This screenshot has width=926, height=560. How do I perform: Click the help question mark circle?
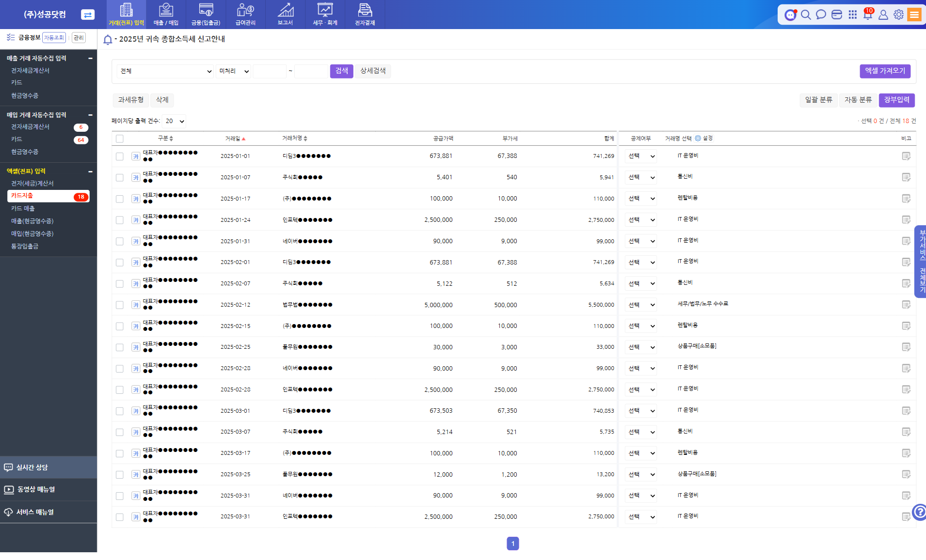coord(919,512)
